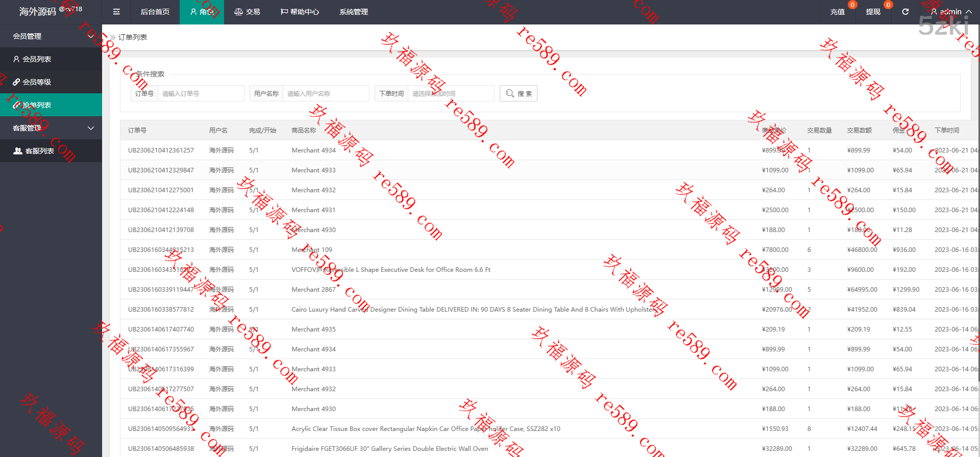
Task: Click the 提现 withdraw link
Action: click(873, 12)
